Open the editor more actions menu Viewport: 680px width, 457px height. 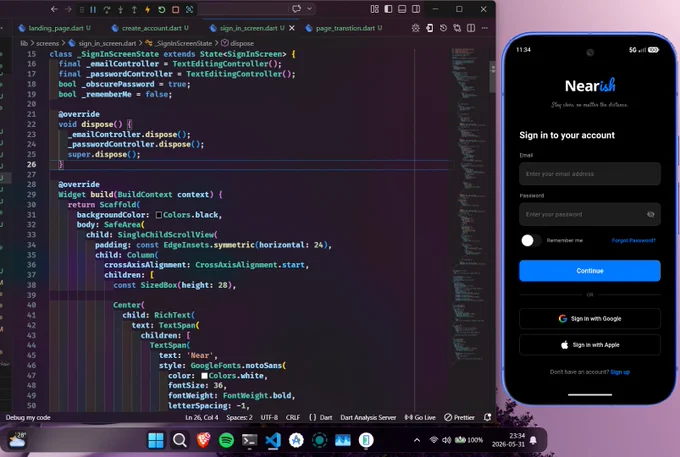(485, 28)
